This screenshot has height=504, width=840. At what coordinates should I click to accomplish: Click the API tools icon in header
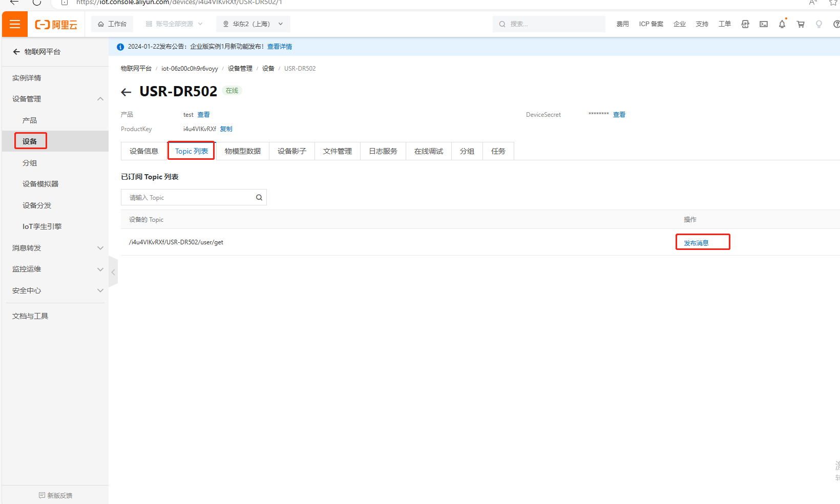[x=745, y=24]
